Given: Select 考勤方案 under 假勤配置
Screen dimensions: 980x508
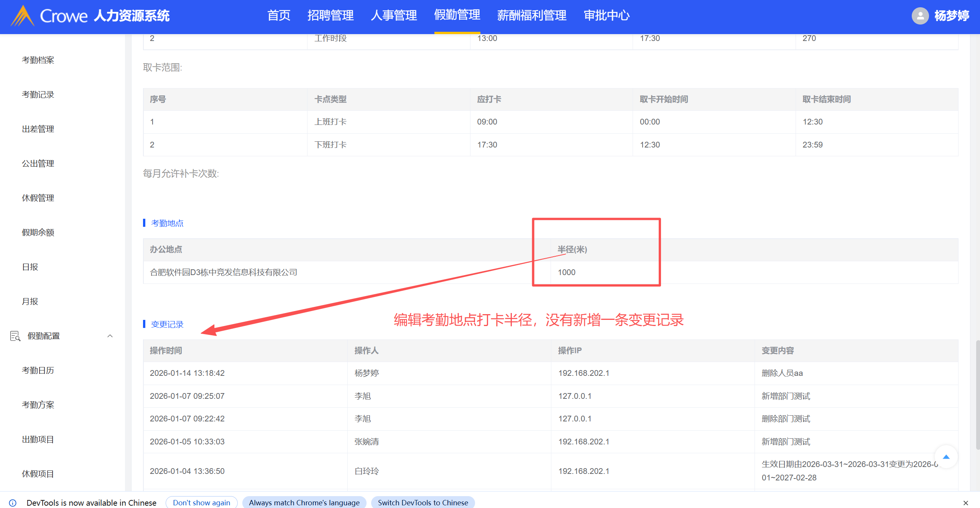Looking at the screenshot, I should pyautogui.click(x=38, y=405).
